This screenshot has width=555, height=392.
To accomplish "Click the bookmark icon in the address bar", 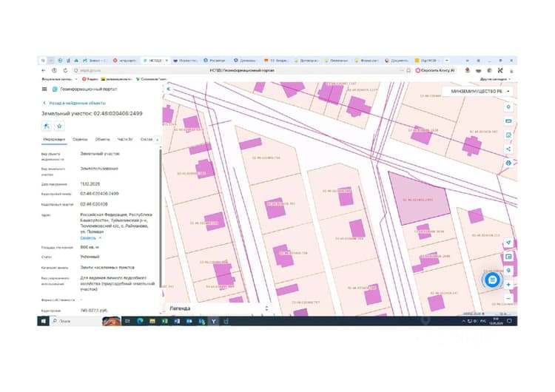I will (x=408, y=70).
